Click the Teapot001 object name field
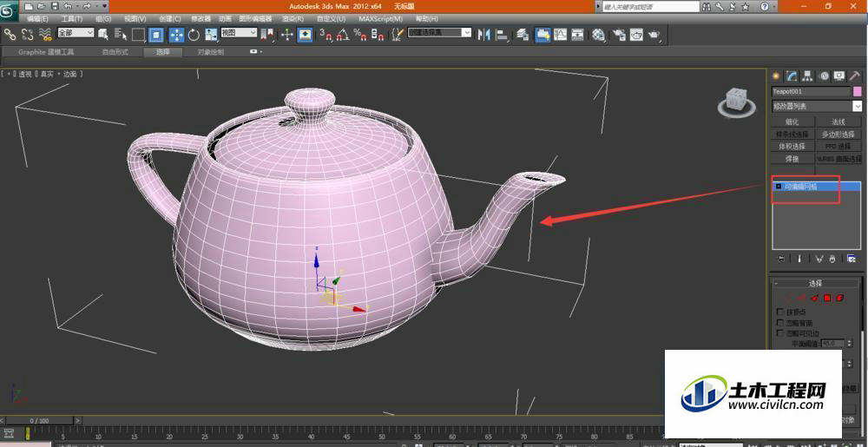The height and width of the screenshot is (447, 868). tap(811, 91)
